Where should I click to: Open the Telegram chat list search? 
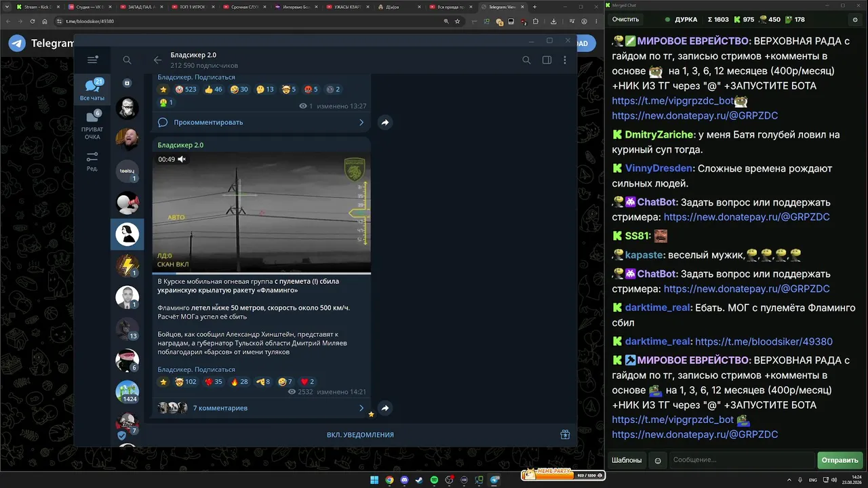127,60
